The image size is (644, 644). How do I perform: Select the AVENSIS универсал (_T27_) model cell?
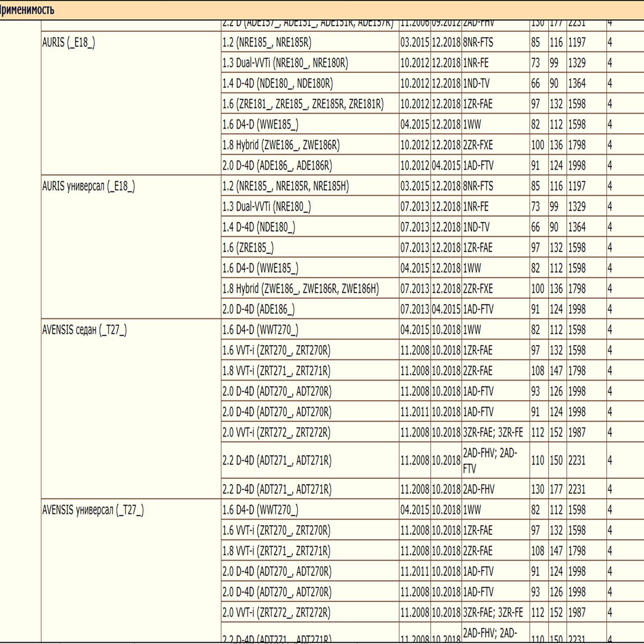click(93, 510)
